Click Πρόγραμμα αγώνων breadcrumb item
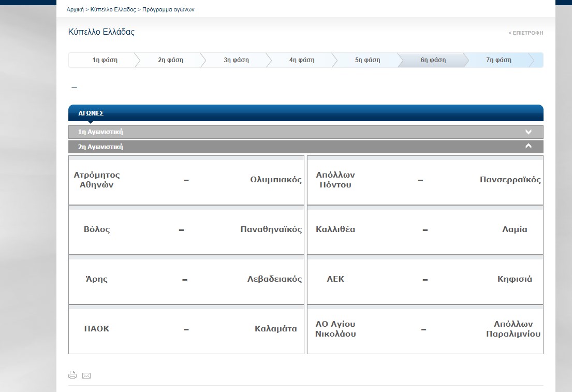This screenshot has height=392, width=572. pyautogui.click(x=168, y=9)
